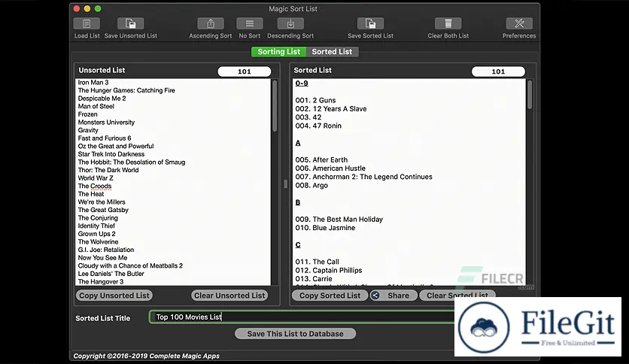The height and width of the screenshot is (364, 629).
Task: Click '011. The Call' sorted entry
Action: (x=318, y=262)
